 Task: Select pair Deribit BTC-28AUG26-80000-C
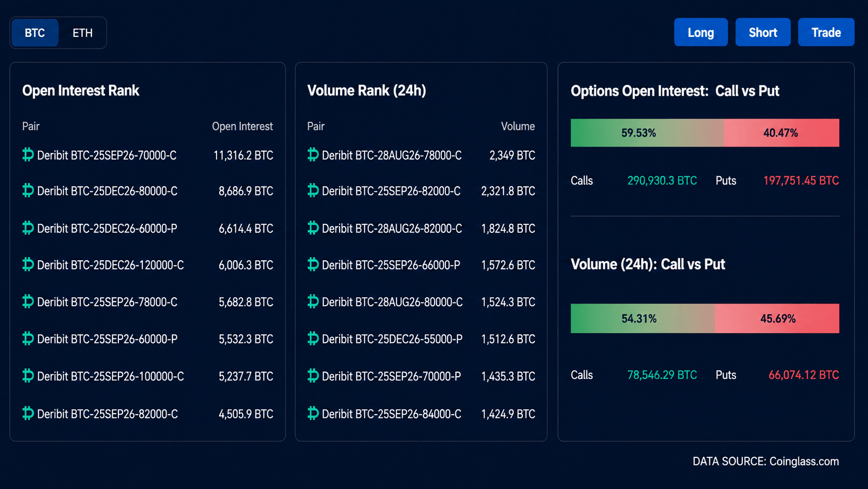click(392, 302)
